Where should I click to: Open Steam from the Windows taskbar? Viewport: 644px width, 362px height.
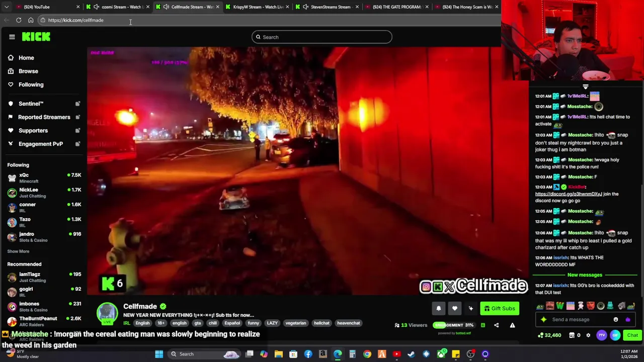(411, 354)
